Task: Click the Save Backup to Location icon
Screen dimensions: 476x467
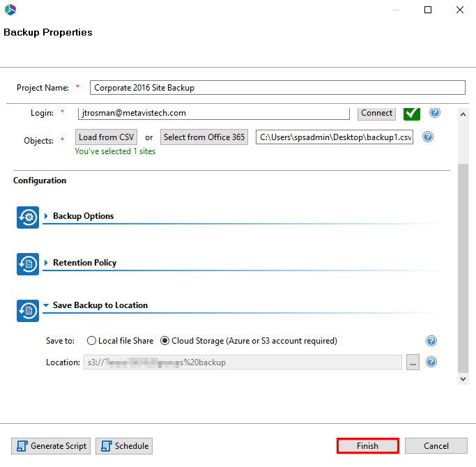Action: (x=28, y=311)
